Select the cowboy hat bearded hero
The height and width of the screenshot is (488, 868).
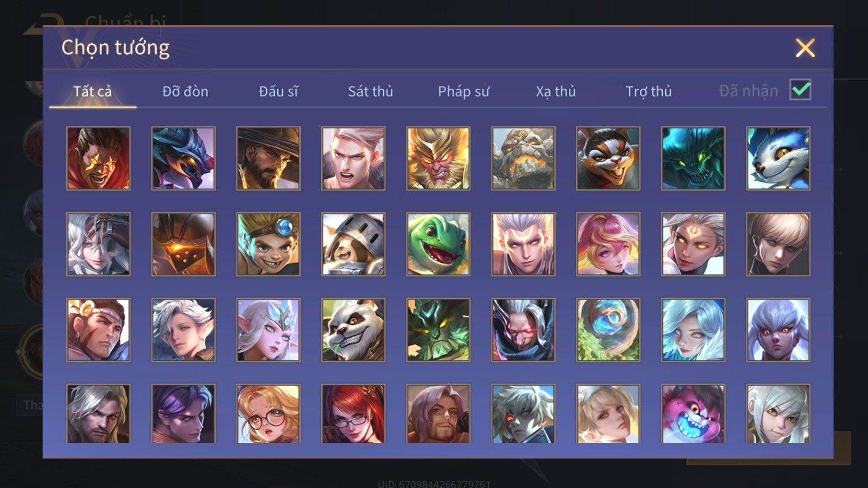(x=268, y=159)
